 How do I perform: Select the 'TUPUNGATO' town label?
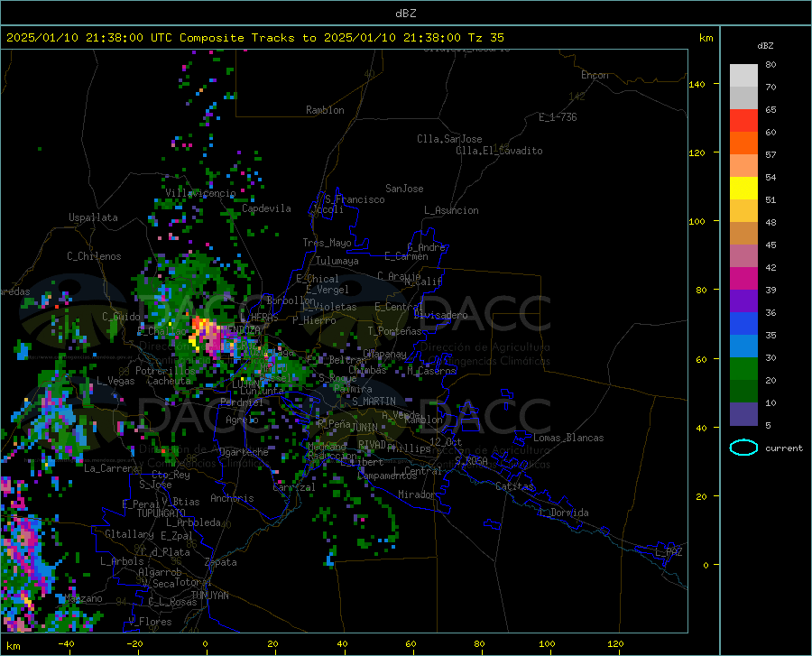[x=161, y=513]
